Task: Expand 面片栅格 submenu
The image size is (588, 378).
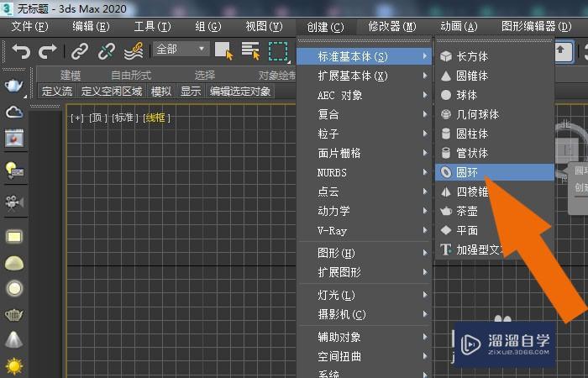Action: (x=364, y=153)
